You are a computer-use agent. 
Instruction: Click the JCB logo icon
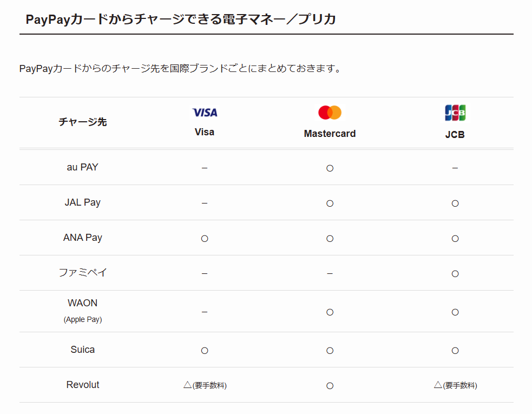click(455, 113)
